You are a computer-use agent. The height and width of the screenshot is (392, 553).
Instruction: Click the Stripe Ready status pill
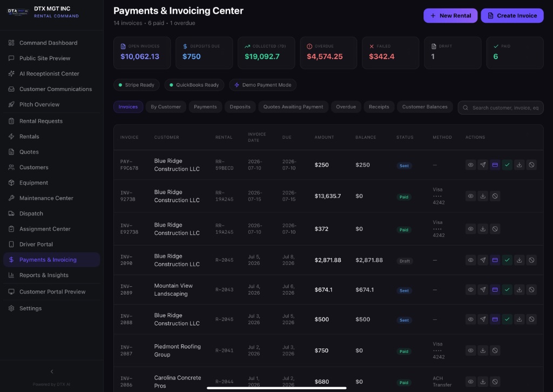tap(137, 85)
